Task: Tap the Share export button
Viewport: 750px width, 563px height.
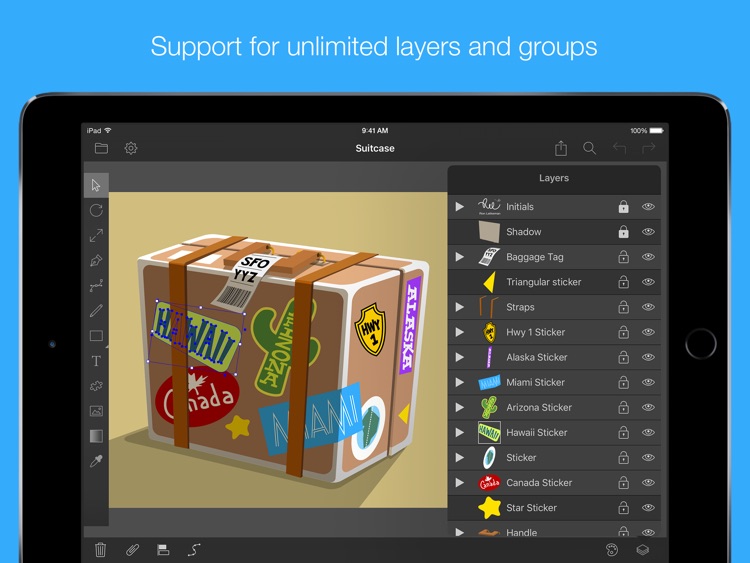Action: point(561,148)
